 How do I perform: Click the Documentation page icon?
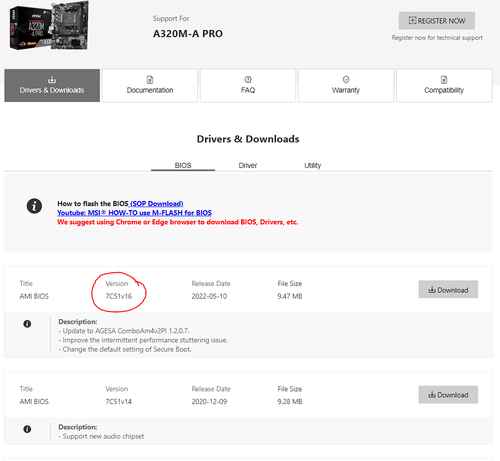(150, 80)
